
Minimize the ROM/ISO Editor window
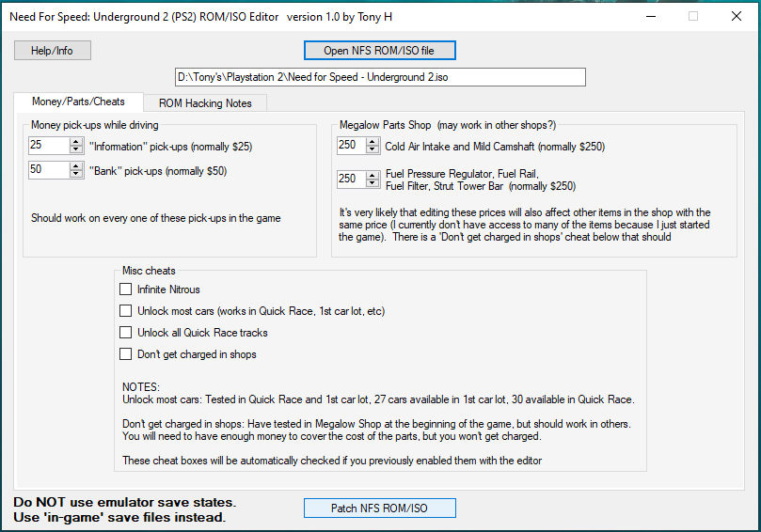click(x=651, y=17)
